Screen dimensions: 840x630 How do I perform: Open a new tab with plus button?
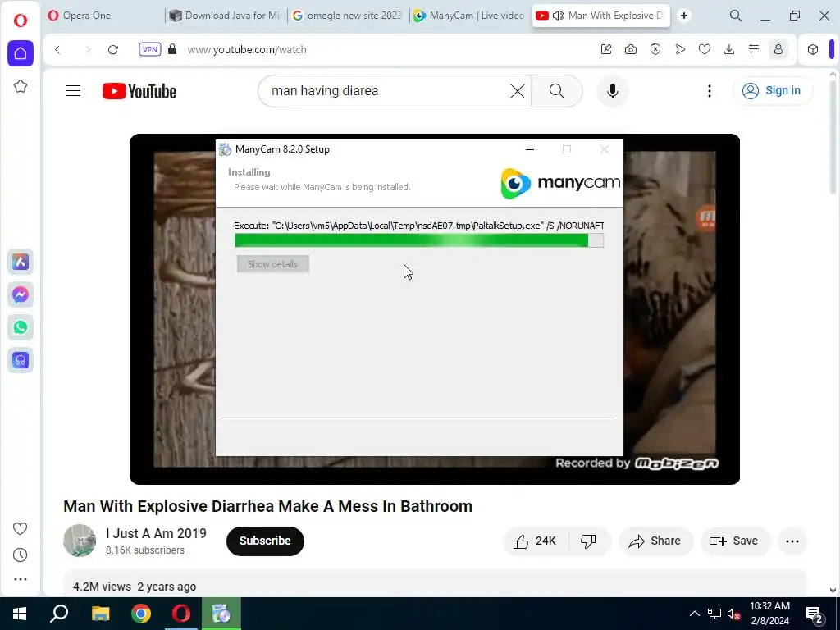point(684,16)
